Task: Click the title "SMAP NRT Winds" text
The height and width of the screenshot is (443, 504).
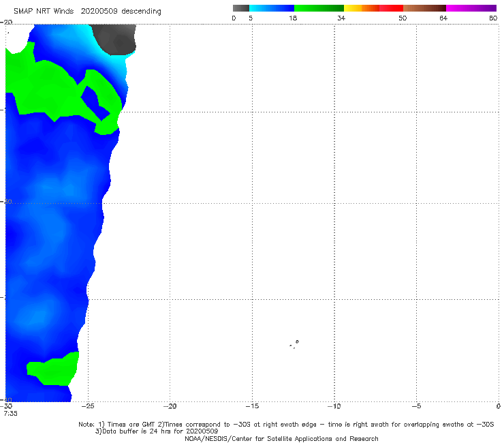Action: point(44,12)
